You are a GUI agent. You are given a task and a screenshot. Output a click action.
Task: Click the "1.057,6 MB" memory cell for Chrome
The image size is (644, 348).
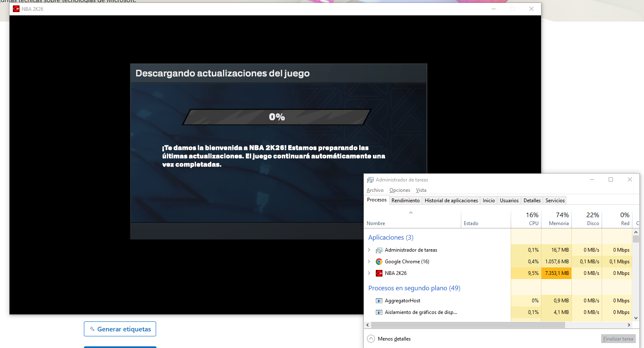point(556,262)
